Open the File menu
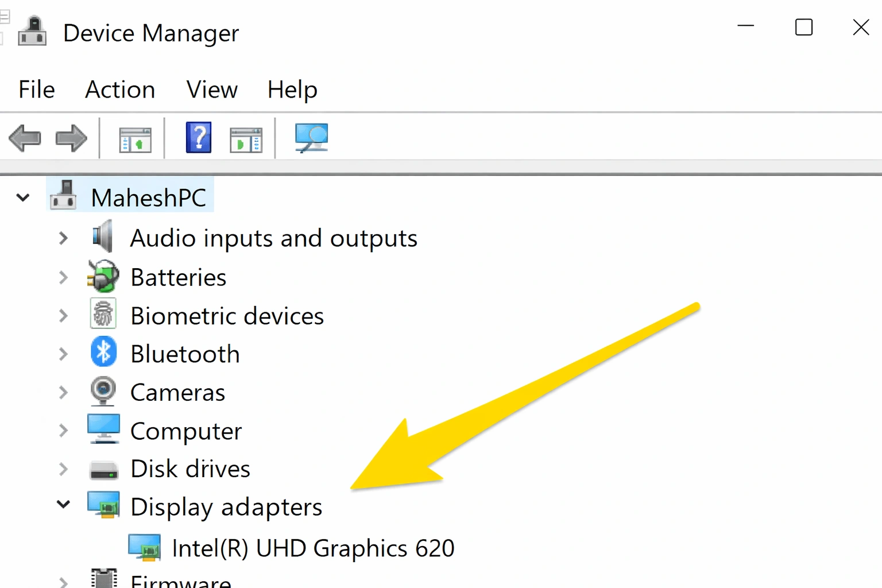Image resolution: width=882 pixels, height=588 pixels. click(x=36, y=90)
